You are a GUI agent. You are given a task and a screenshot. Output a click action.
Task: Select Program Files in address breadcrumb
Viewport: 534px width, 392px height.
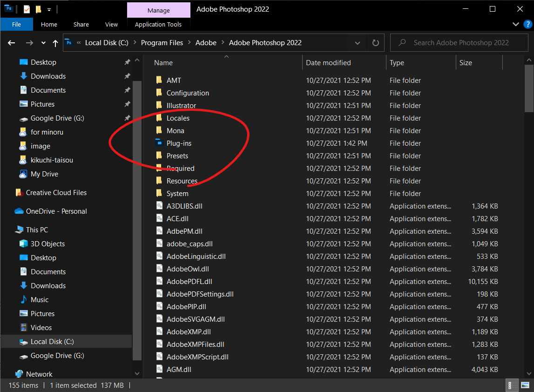pos(162,43)
